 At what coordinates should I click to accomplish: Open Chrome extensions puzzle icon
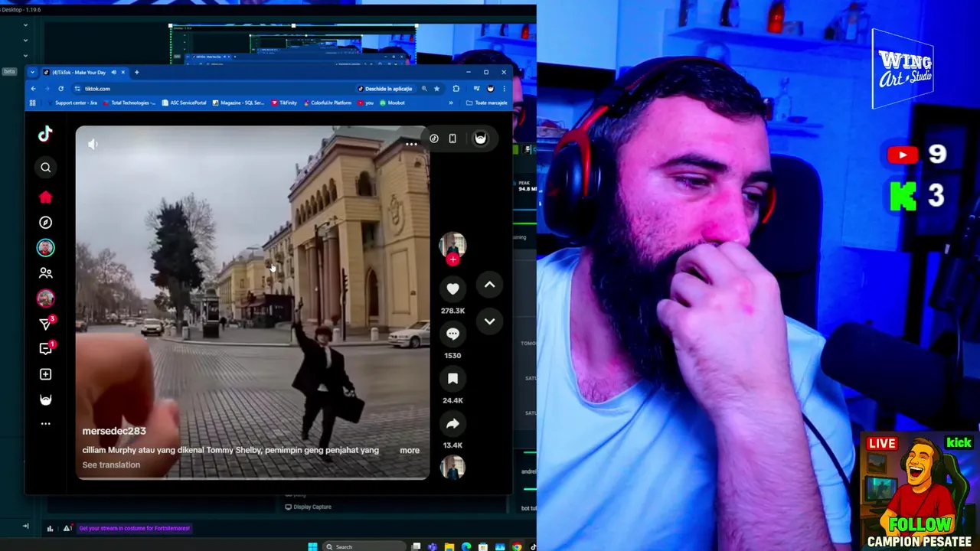point(456,89)
